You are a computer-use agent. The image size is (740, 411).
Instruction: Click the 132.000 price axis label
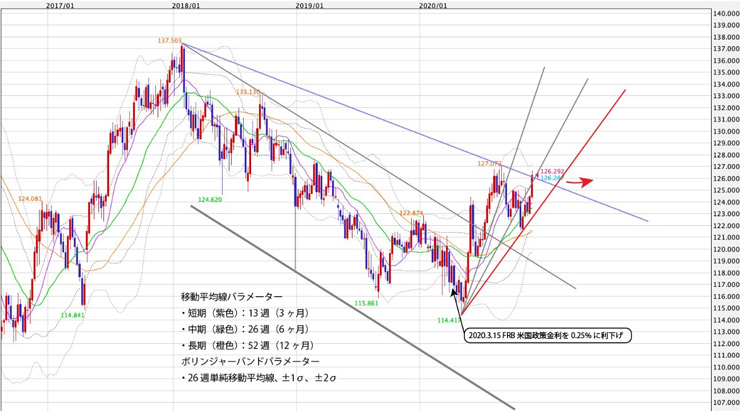tap(727, 108)
